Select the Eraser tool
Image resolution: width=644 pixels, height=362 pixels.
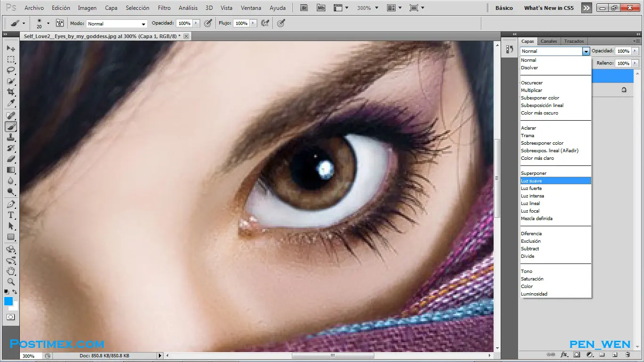click(11, 159)
